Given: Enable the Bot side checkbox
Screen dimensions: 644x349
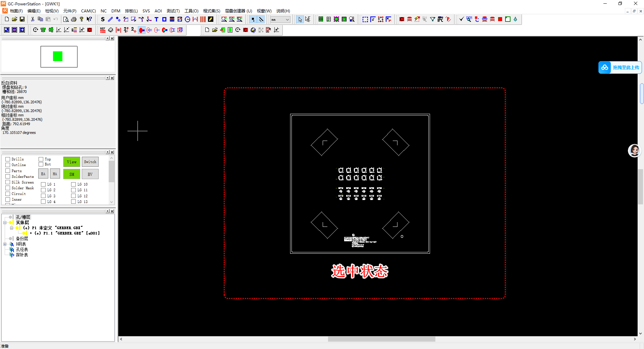Looking at the screenshot, I should 41,164.
